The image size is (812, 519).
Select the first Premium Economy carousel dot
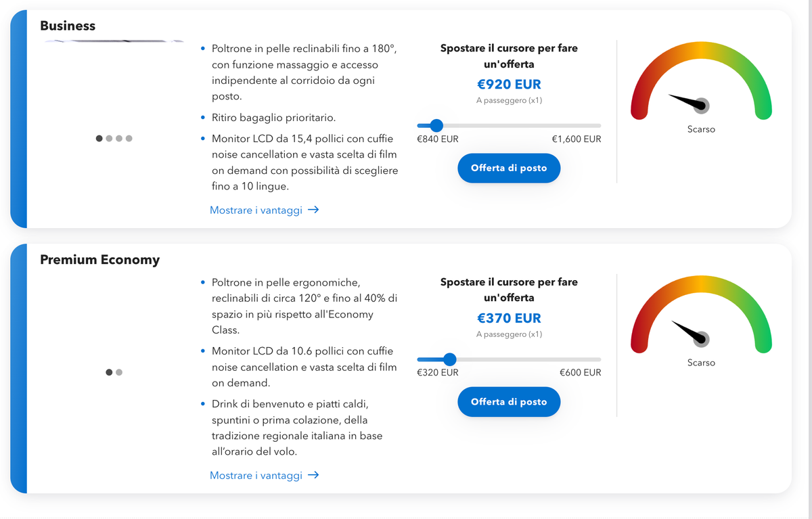click(109, 372)
